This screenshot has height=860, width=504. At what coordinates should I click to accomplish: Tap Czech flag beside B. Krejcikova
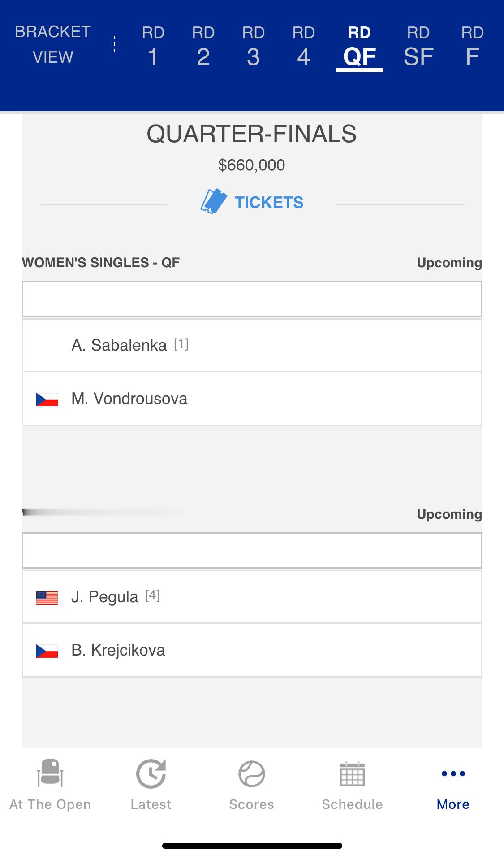tap(47, 651)
